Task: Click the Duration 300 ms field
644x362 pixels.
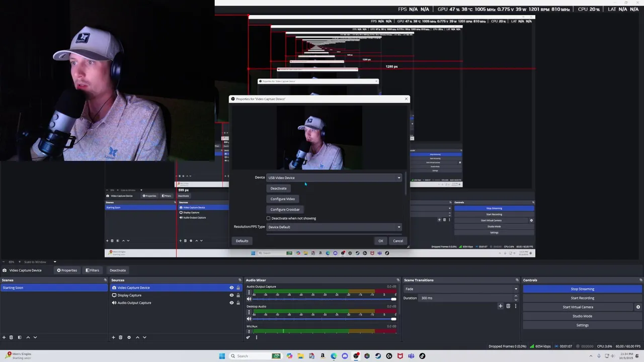Action: point(465,298)
